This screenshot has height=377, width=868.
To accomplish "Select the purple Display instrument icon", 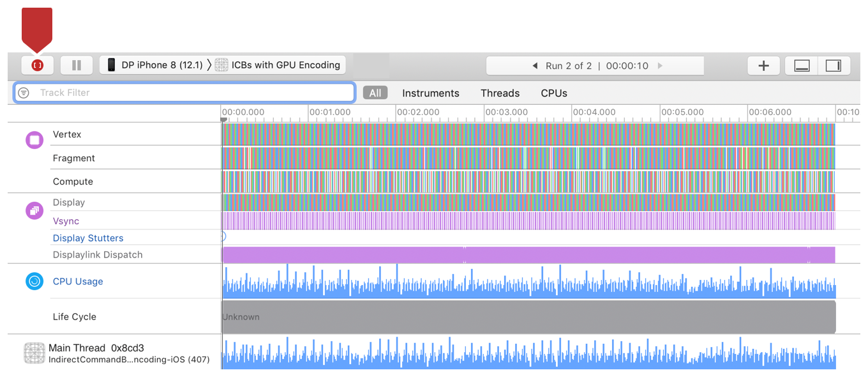I will tap(34, 210).
